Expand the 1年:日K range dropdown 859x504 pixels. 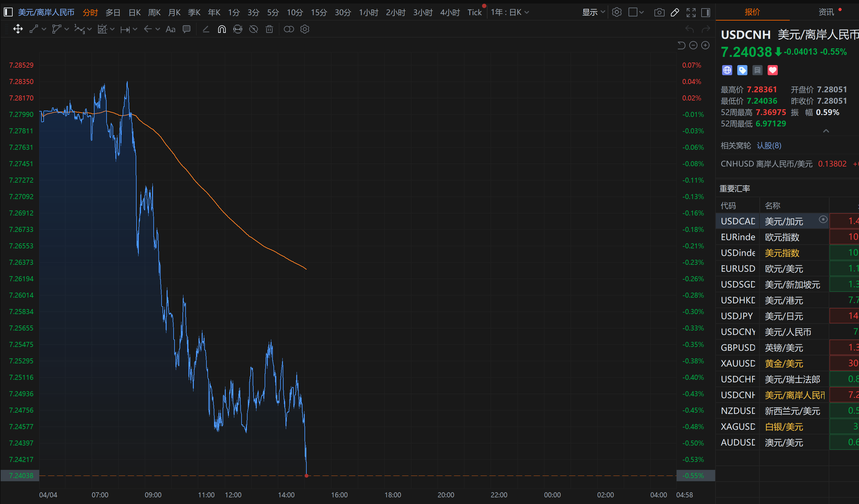coord(510,13)
